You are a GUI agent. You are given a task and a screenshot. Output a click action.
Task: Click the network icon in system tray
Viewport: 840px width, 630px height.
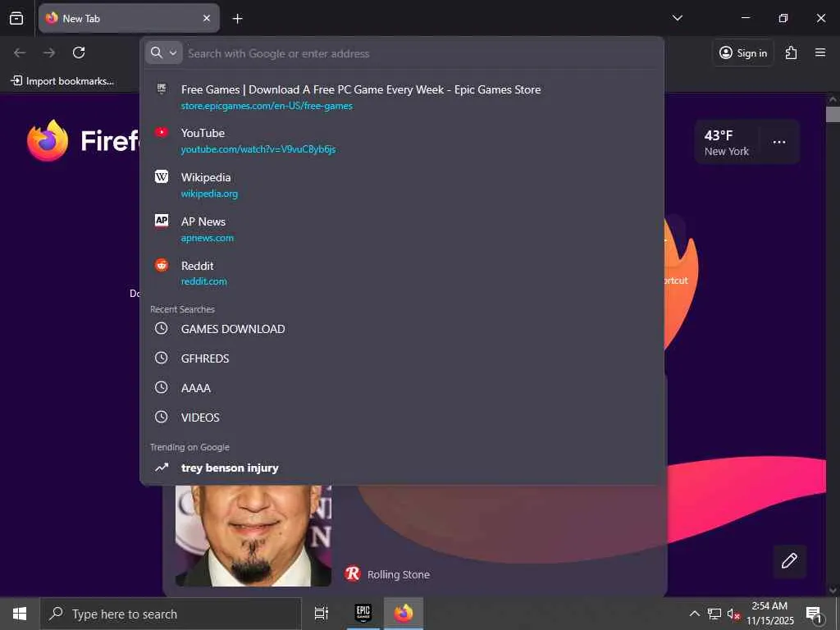coord(714,614)
